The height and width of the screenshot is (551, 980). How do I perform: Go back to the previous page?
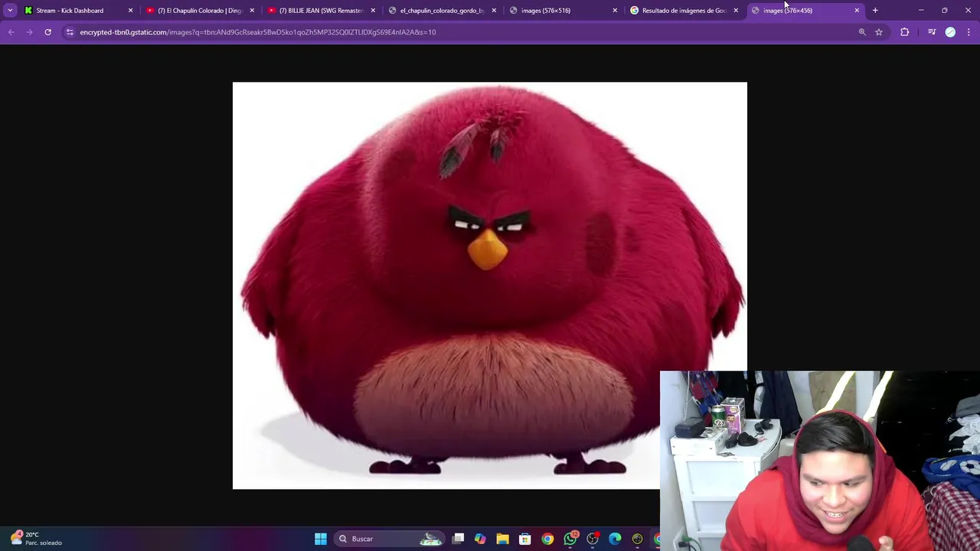[x=11, y=32]
